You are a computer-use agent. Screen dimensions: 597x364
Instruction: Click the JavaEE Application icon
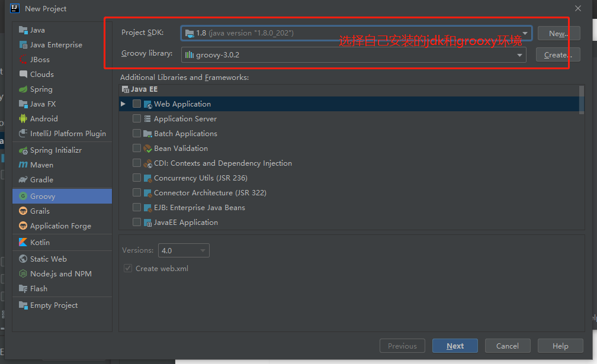click(147, 223)
